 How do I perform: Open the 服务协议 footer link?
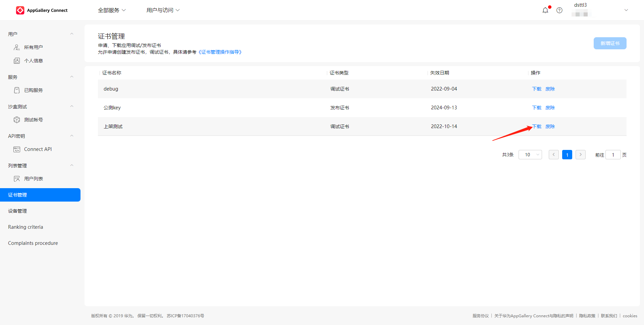pyautogui.click(x=481, y=316)
